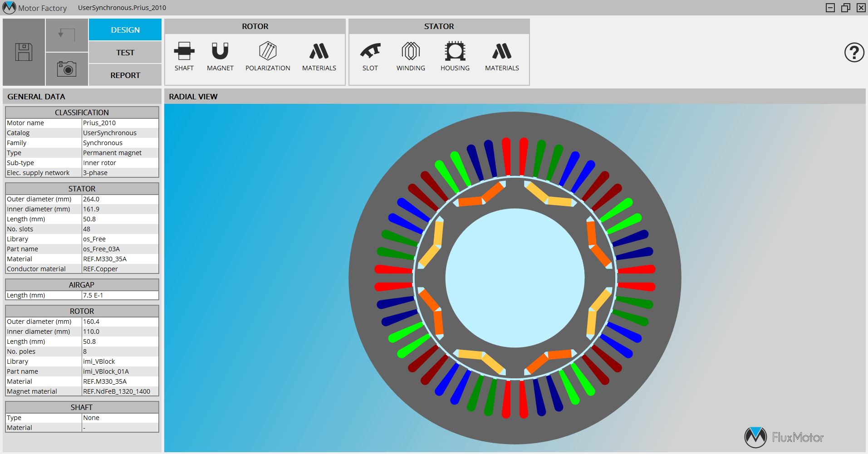This screenshot has width=868, height=454.
Task: Save the current motor design
Action: (24, 52)
